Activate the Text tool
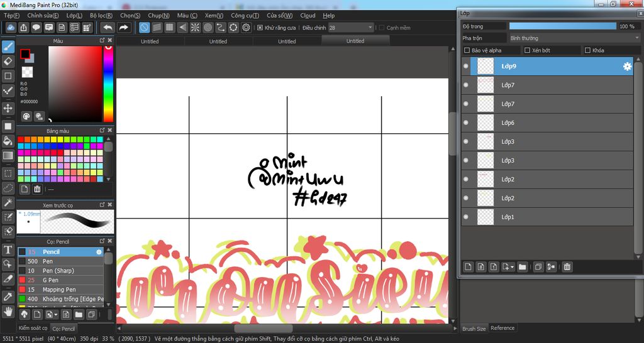The height and width of the screenshot is (343, 644). coord(8,249)
